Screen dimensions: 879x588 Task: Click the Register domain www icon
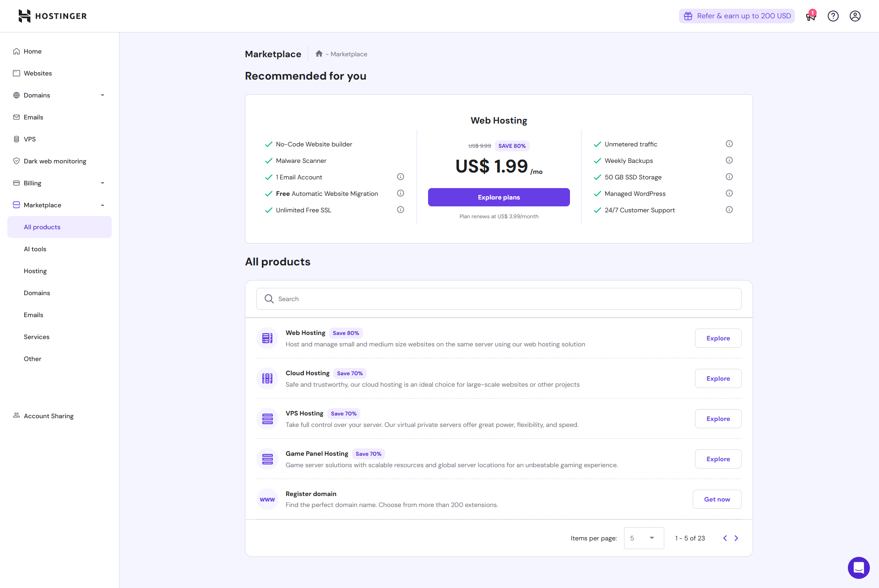[267, 499]
